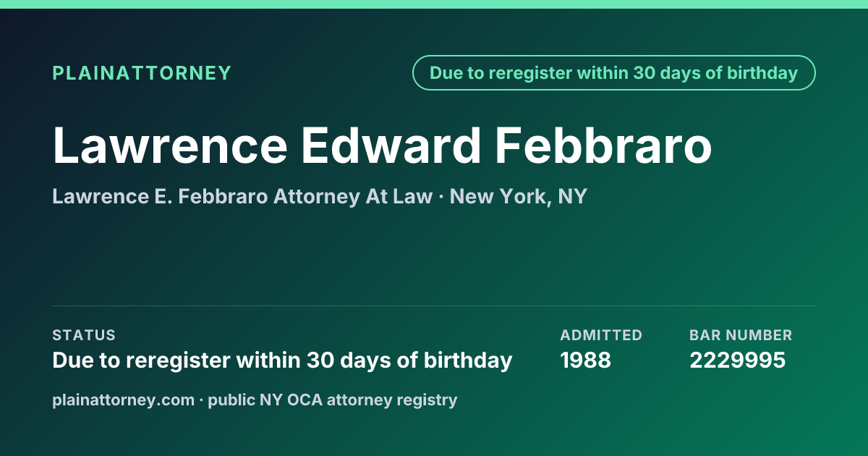Click the mint green bar at the top edge
The height and width of the screenshot is (456, 868).
(x=434, y=4)
